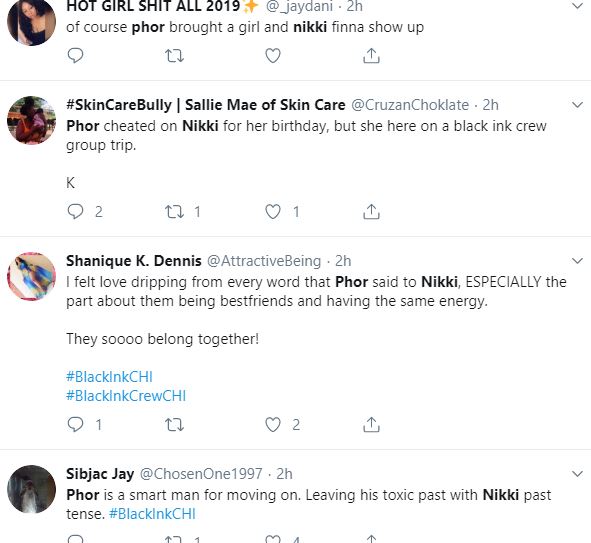The width and height of the screenshot is (591, 543).
Task: Open Shanique K. Dennis's profile name
Action: pos(134,261)
